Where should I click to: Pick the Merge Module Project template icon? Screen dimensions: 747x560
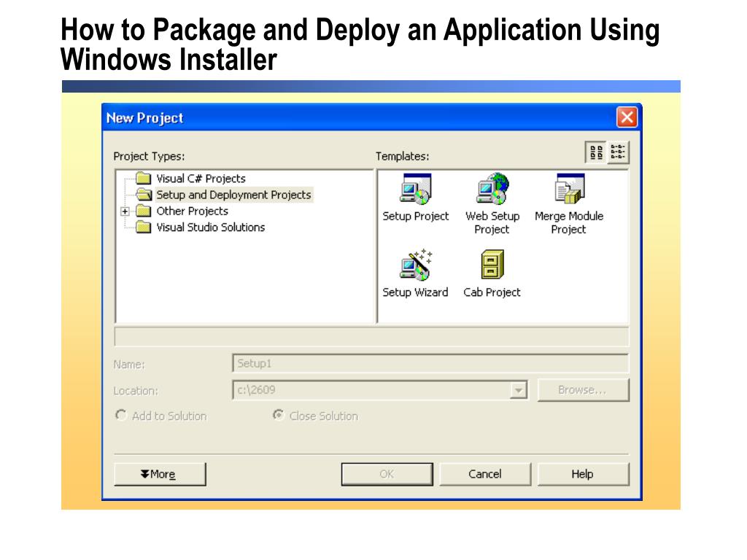pyautogui.click(x=569, y=189)
